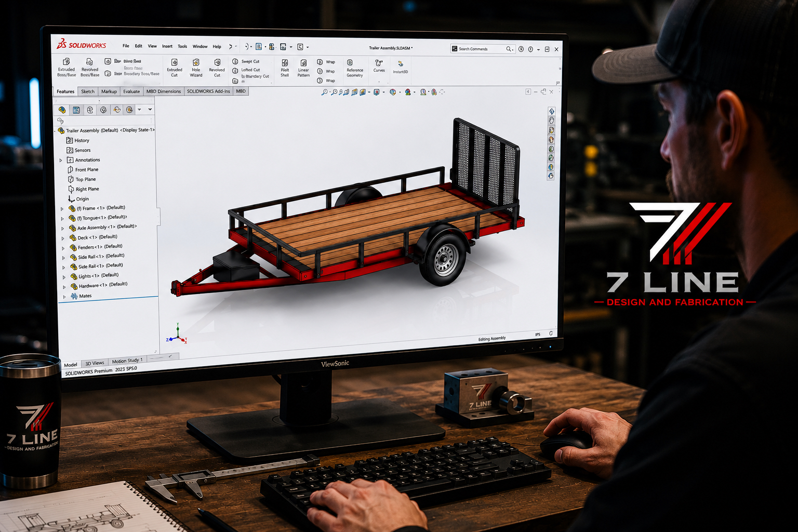Open the Curves tool
Image resolution: width=798 pixels, height=532 pixels.
coord(379,66)
